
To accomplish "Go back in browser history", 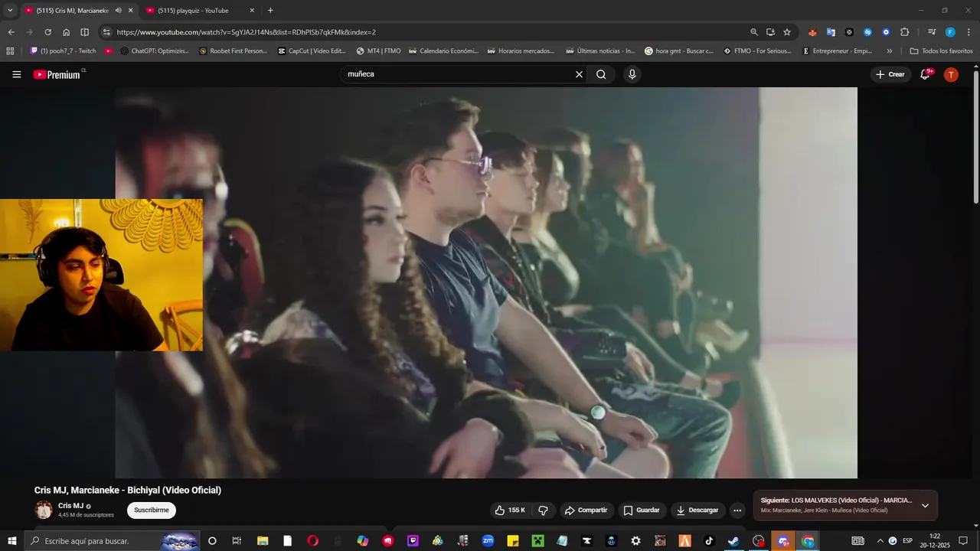I will [x=11, y=32].
